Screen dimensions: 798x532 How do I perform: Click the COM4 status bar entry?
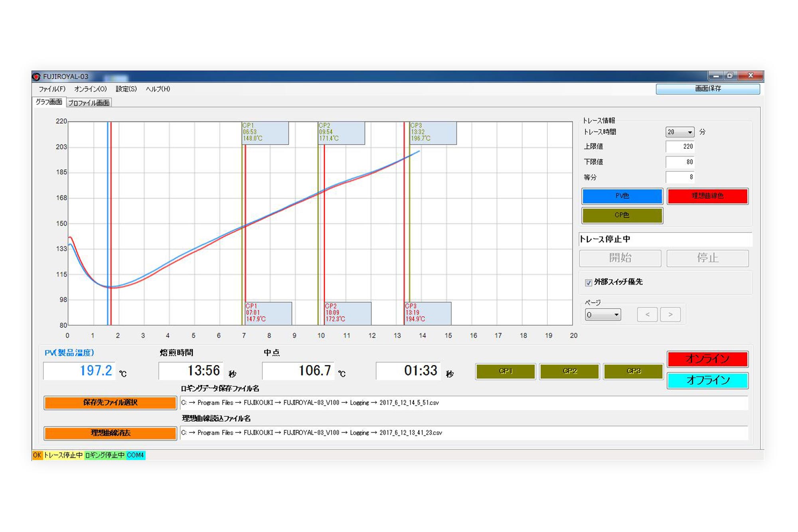point(136,455)
